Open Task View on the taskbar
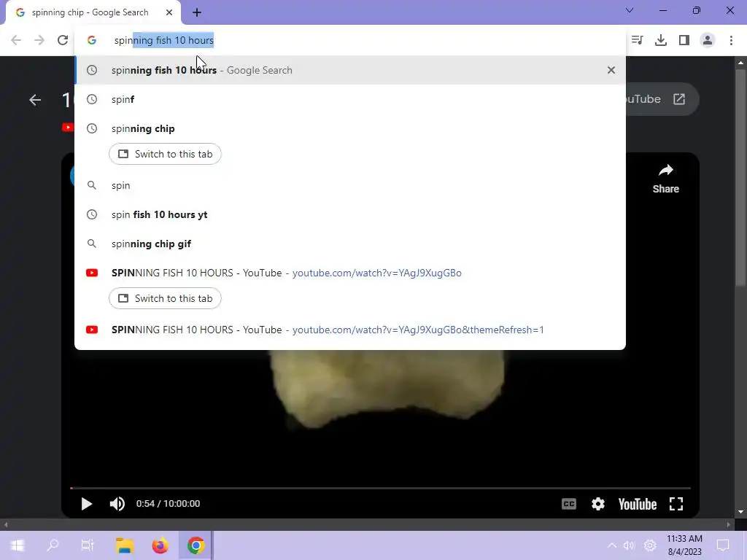 coord(88,545)
